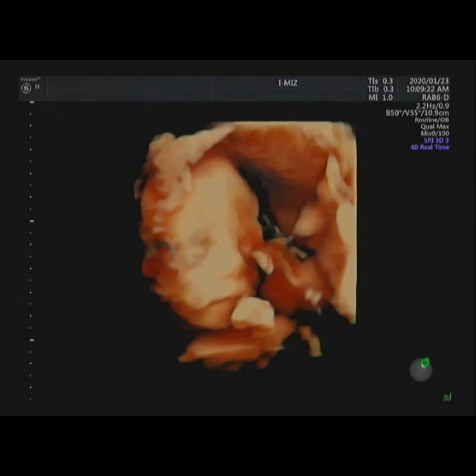Click the date "2020/01/23"

[x=428, y=81]
